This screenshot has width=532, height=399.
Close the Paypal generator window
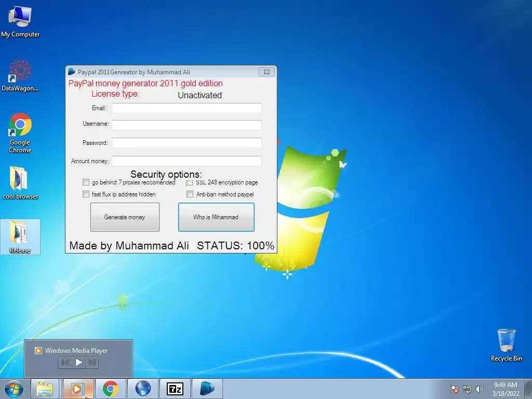click(267, 72)
